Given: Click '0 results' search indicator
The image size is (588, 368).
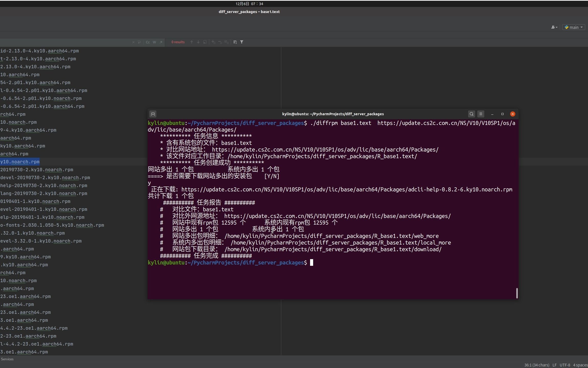Looking at the screenshot, I should (x=178, y=42).
